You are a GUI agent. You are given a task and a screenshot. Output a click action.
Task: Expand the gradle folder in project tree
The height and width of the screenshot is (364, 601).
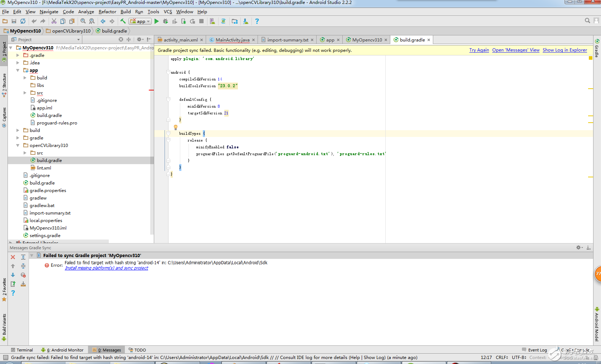click(x=18, y=138)
